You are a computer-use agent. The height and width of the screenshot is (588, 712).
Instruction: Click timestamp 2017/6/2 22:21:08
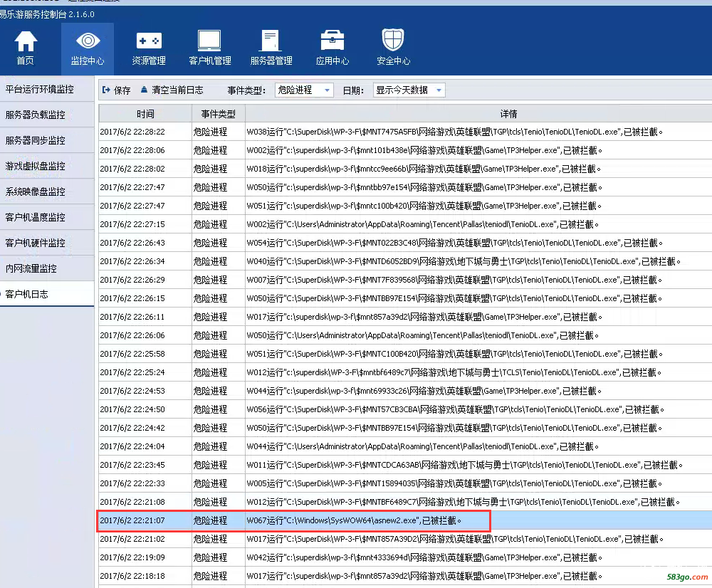click(x=132, y=502)
